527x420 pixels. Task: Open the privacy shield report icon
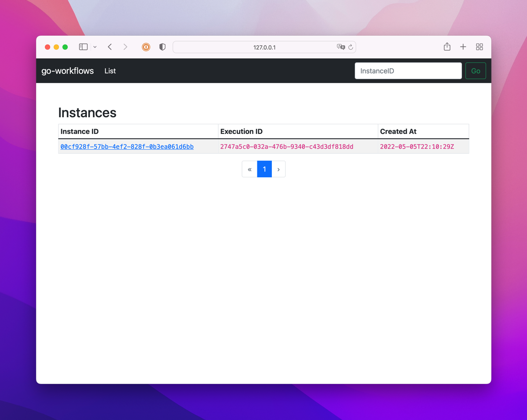(x=162, y=47)
